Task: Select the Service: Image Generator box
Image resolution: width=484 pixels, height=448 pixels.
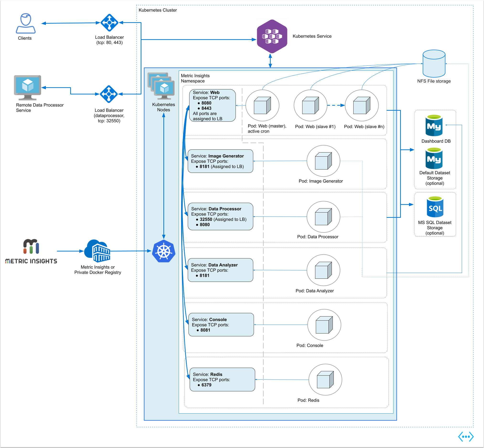Action: 220,161
